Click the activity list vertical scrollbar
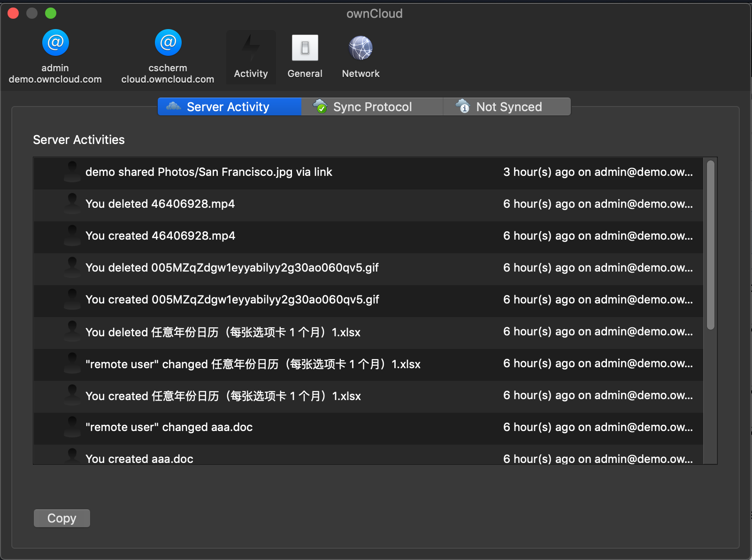The width and height of the screenshot is (752, 560). (x=711, y=245)
